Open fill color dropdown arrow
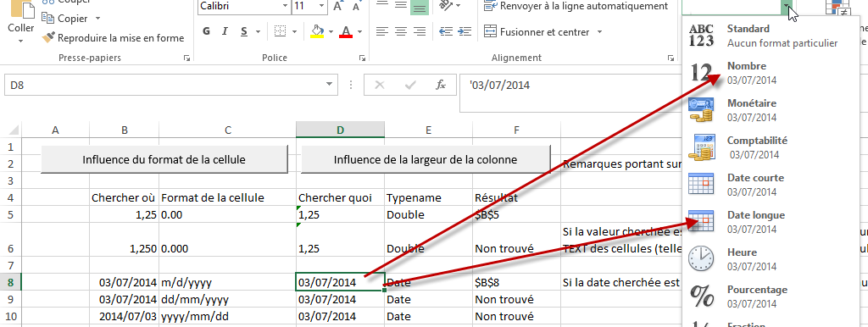The height and width of the screenshot is (327, 868). pos(331,31)
